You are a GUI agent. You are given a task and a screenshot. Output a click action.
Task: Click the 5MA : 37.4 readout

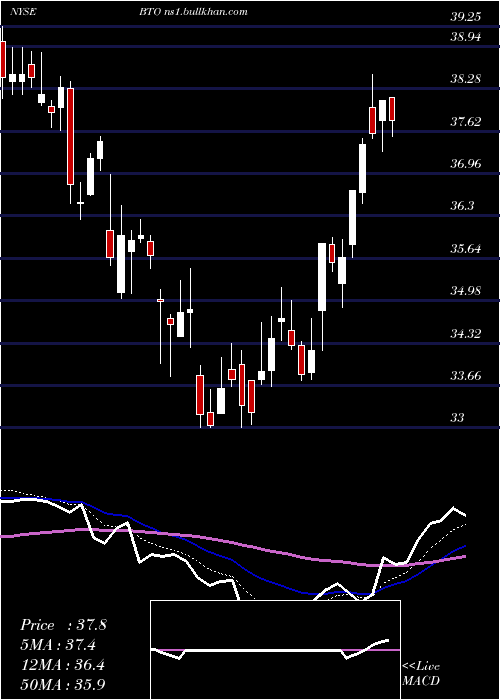[58, 645]
